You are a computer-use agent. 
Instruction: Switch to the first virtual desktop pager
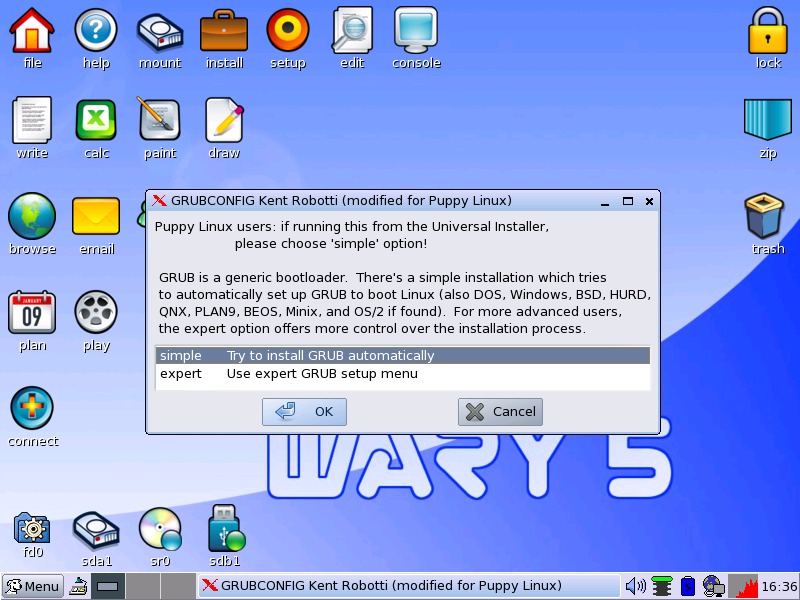tap(108, 586)
